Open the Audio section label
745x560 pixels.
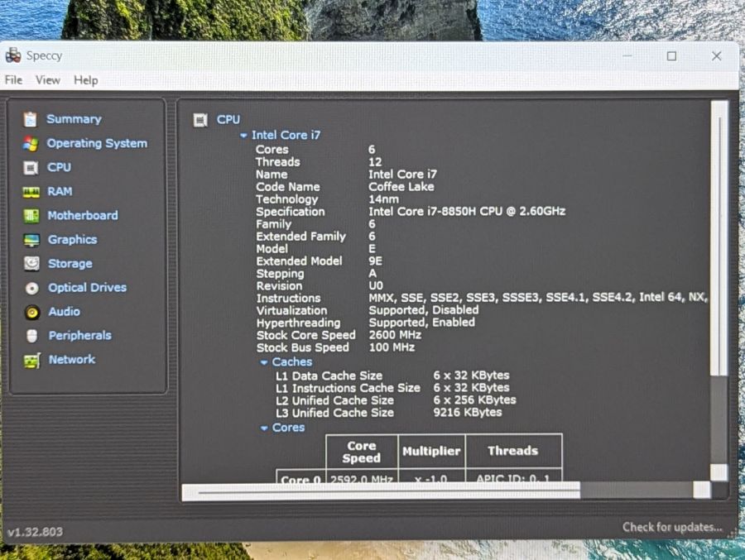(x=64, y=312)
